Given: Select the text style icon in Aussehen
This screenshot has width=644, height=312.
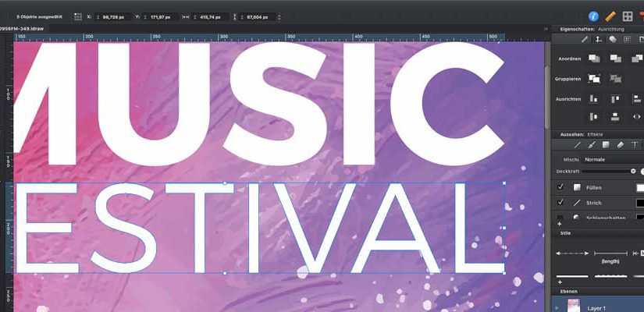Looking at the screenshot, I should point(634,144).
